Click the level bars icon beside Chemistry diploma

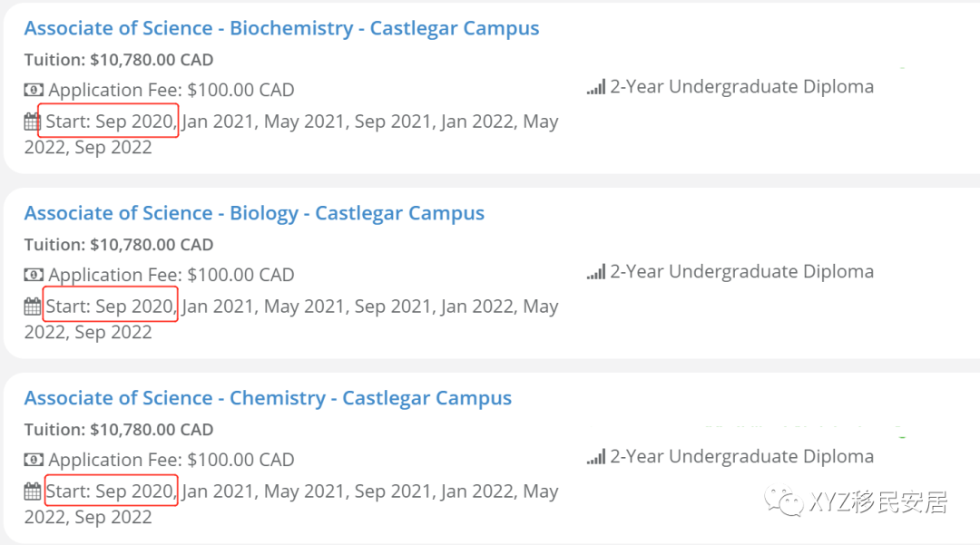595,458
